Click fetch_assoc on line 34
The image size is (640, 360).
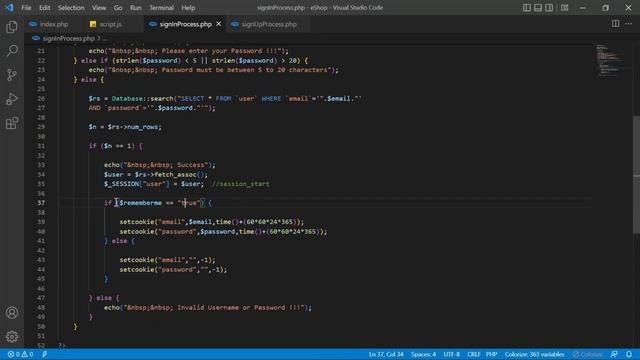176,175
